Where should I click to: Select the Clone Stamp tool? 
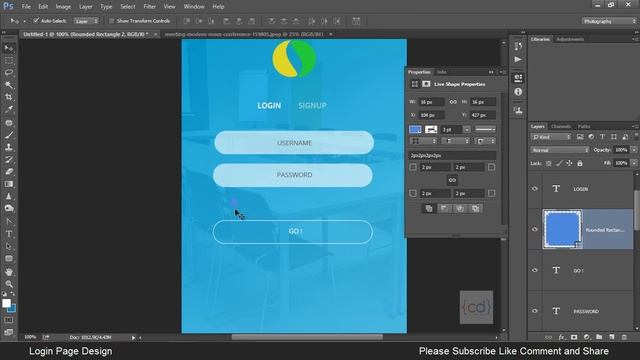9,147
